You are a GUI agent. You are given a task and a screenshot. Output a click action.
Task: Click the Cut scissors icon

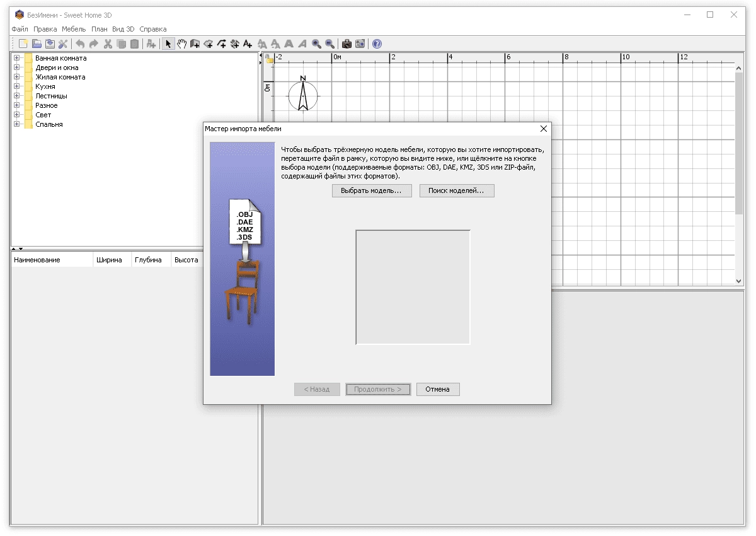(x=108, y=44)
